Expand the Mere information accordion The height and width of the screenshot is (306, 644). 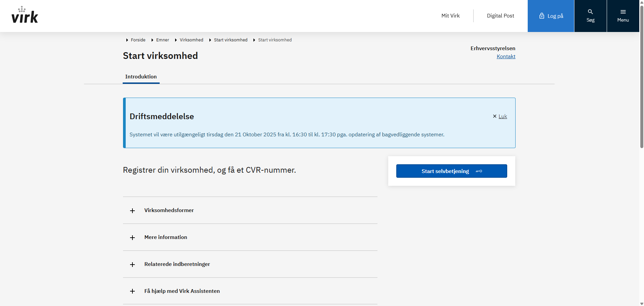pos(166,237)
